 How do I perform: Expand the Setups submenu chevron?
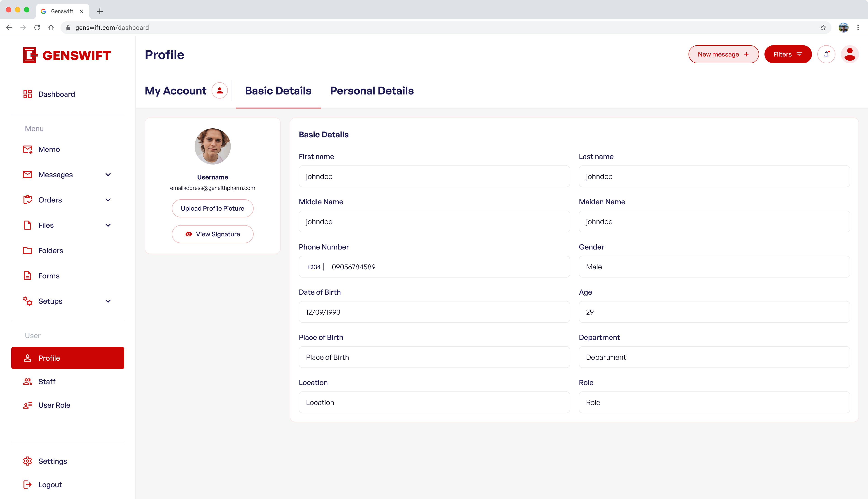pyautogui.click(x=108, y=301)
